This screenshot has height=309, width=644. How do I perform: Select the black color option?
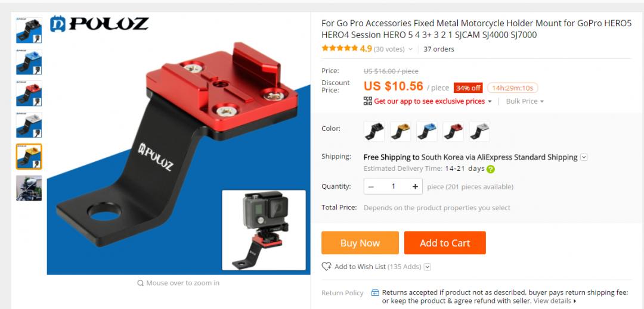[x=374, y=132]
